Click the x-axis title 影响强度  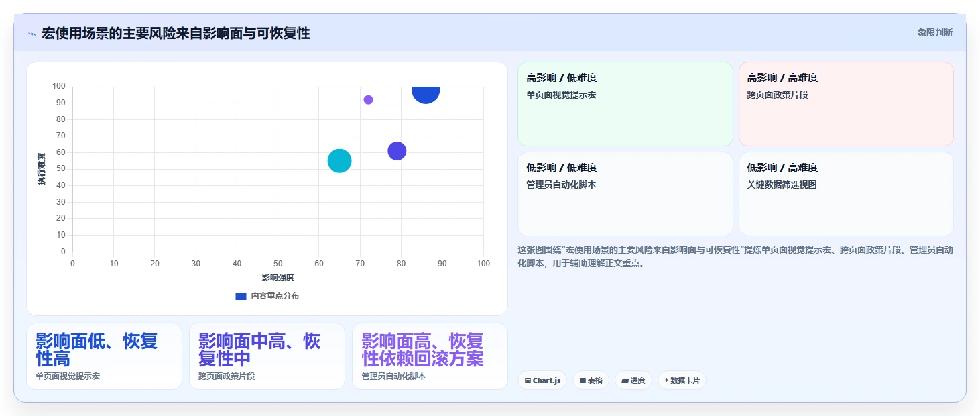coord(278,277)
